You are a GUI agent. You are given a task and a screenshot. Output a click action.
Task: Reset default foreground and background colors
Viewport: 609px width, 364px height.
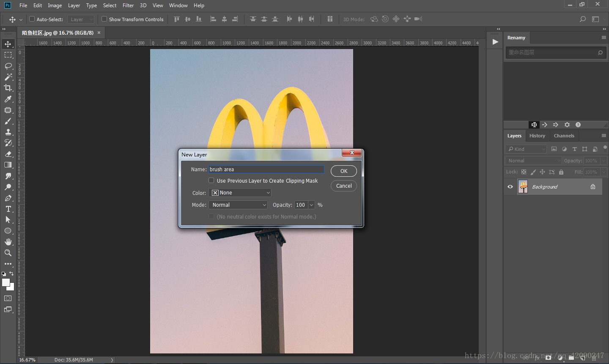(x=4, y=274)
